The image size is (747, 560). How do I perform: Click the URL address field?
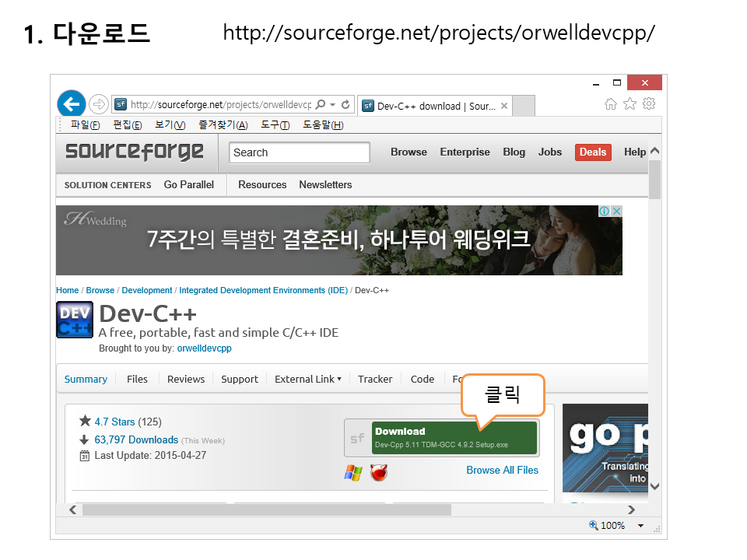click(x=220, y=104)
